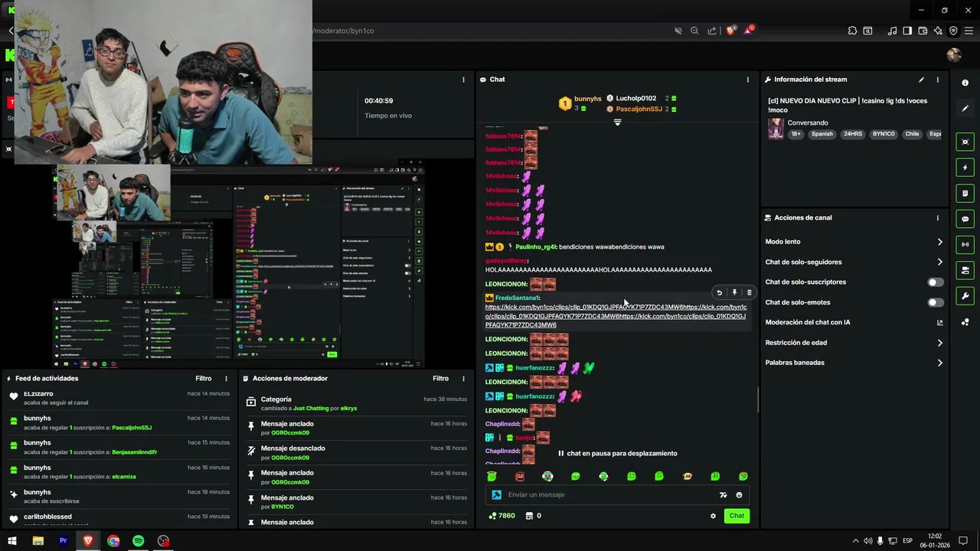Image resolution: width=980 pixels, height=551 pixels.
Task: Expand Palabras baneadas option
Action: 939,363
